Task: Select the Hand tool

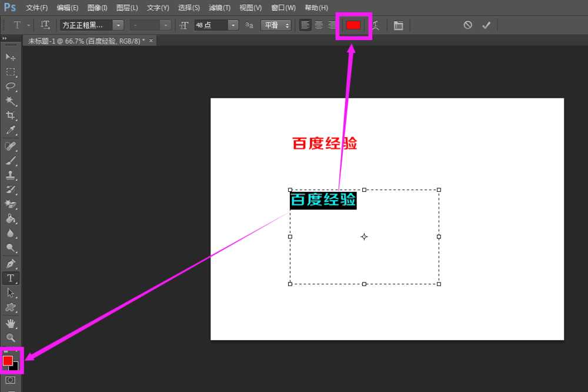Action: point(9,323)
